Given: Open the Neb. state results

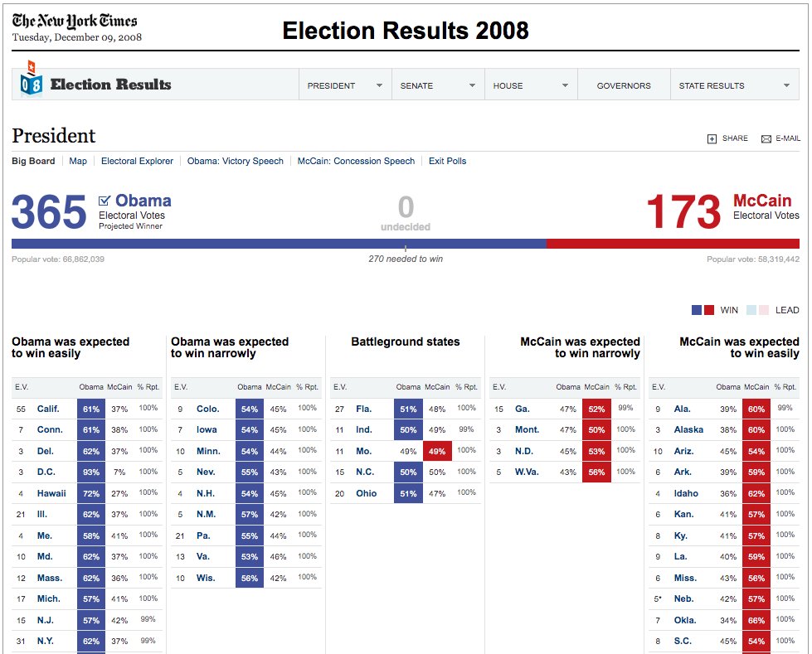Looking at the screenshot, I should (683, 598).
